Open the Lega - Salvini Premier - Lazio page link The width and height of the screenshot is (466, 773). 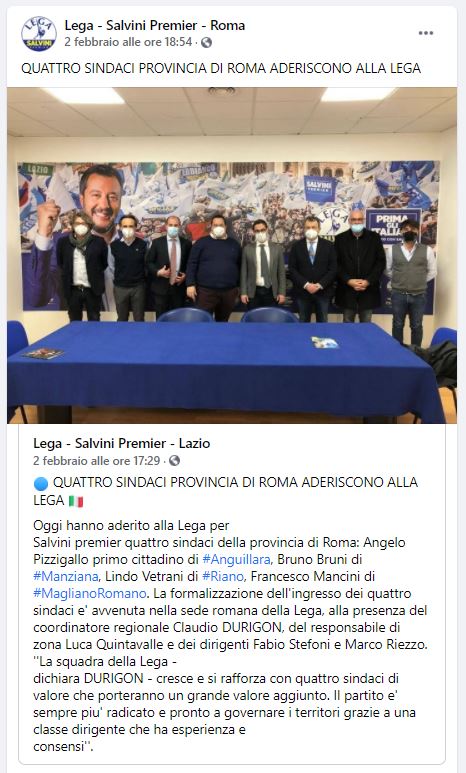tap(121, 443)
